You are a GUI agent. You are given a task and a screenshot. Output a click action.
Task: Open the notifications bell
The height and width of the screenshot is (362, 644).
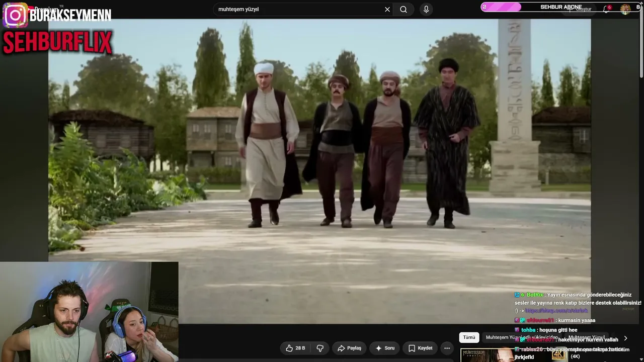[x=606, y=9]
